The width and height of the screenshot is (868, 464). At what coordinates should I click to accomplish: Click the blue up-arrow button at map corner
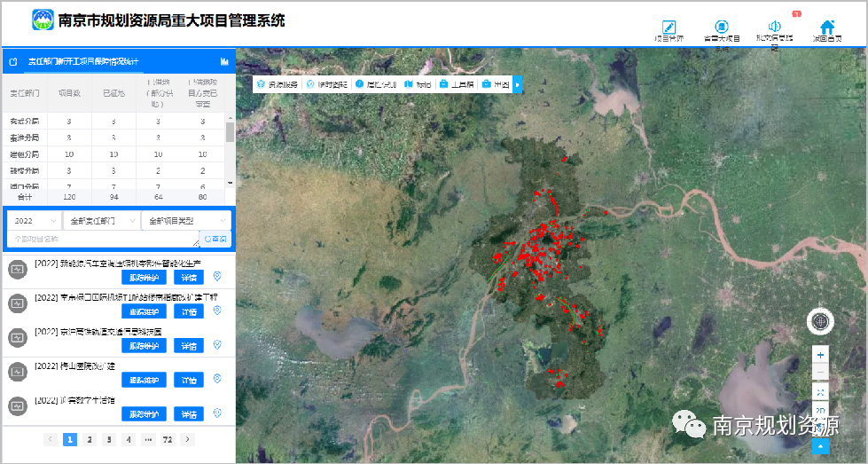click(x=820, y=445)
